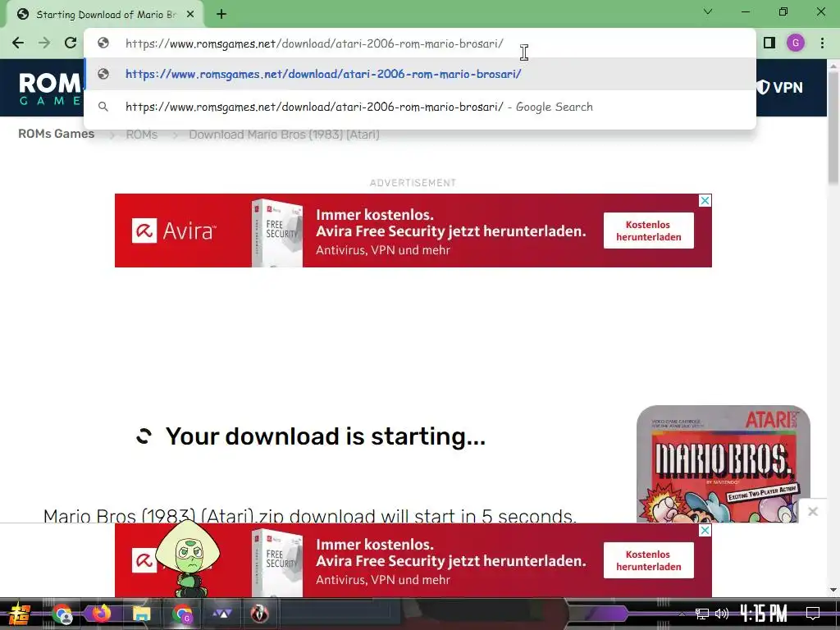Close the Starting Download of Mario tab

(190, 15)
